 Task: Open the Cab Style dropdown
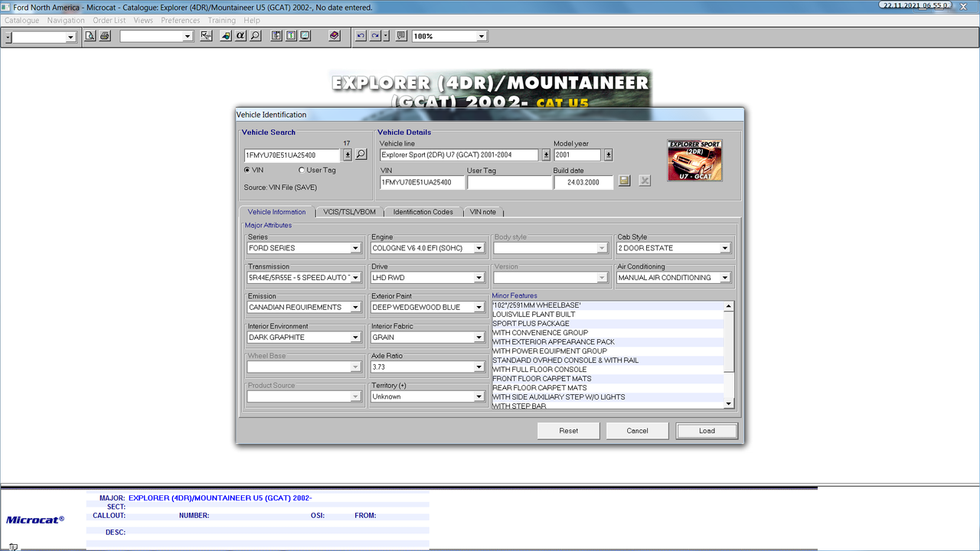point(725,248)
